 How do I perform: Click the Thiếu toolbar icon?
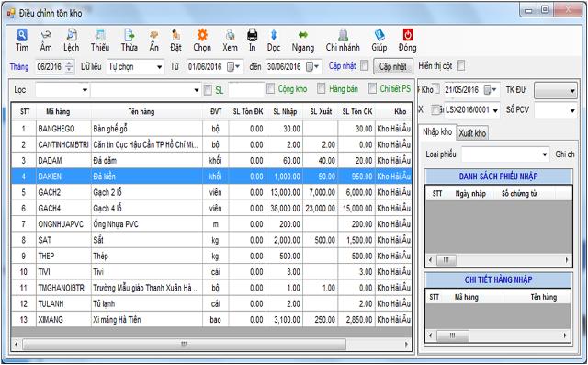[100, 35]
